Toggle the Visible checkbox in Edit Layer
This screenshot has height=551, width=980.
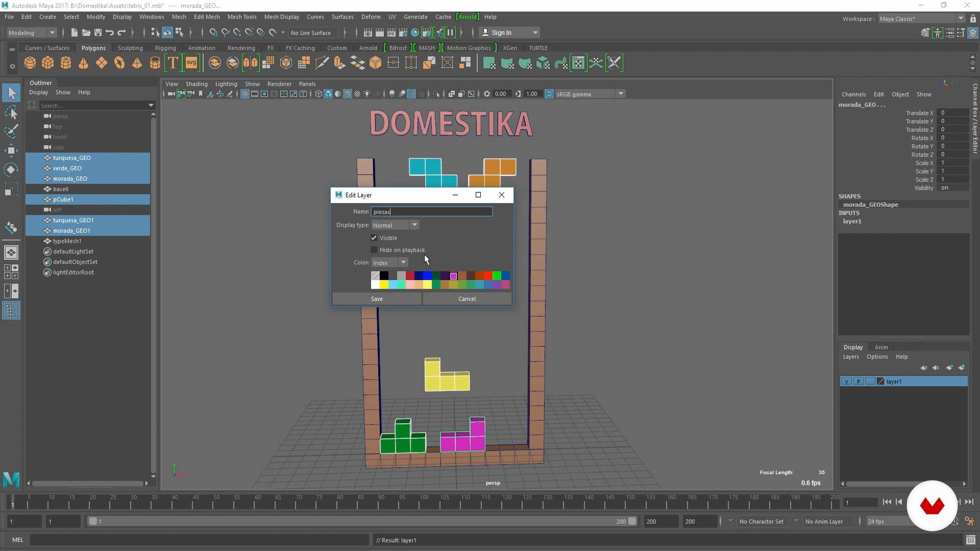374,238
